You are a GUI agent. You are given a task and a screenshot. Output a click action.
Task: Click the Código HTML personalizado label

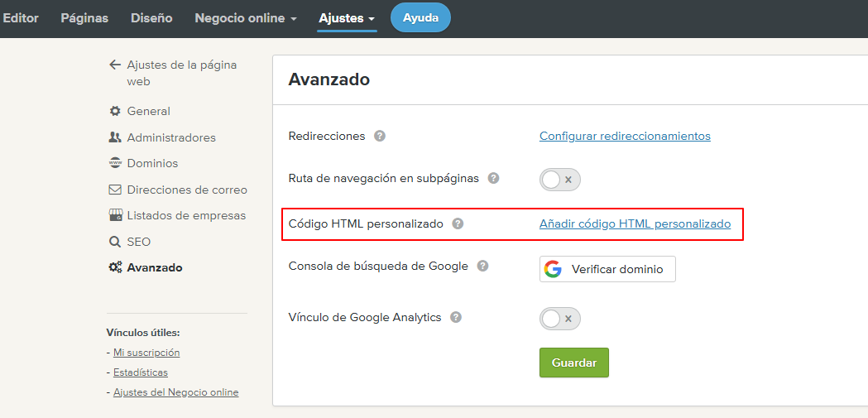[366, 224]
